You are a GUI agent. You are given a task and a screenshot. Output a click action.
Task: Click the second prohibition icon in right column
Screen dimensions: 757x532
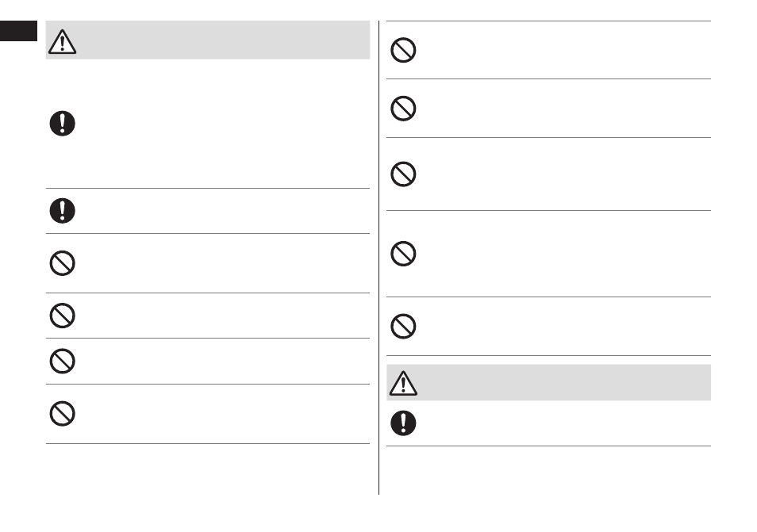pos(403,109)
